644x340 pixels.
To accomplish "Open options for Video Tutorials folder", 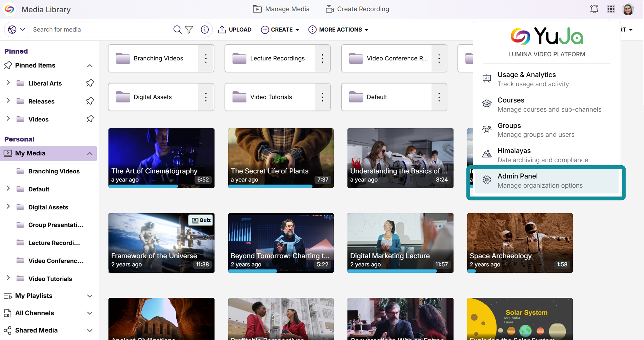I will click(x=322, y=97).
